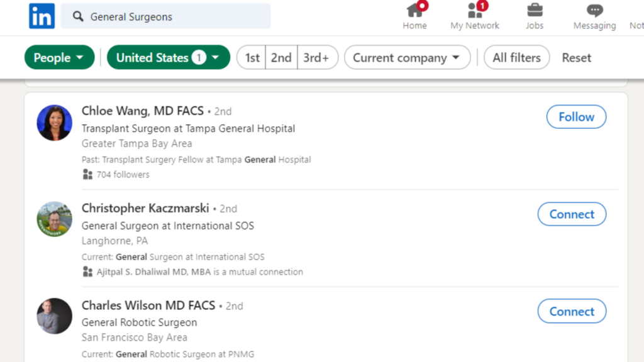The width and height of the screenshot is (644, 362).
Task: Click the LinkedIn logo
Action: pyautogui.click(x=42, y=16)
